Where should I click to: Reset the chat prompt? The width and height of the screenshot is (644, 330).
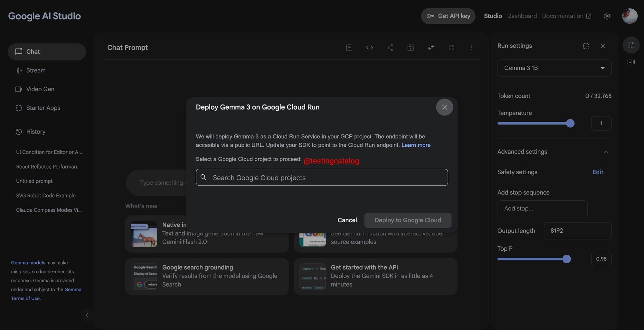[452, 47]
